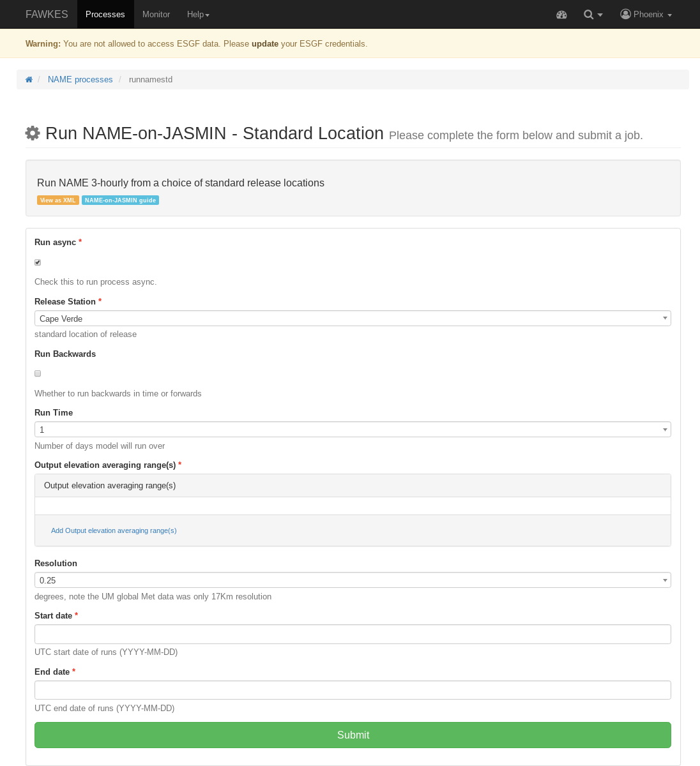Open the search magnifier dropdown
The width and height of the screenshot is (700, 766).
(593, 14)
